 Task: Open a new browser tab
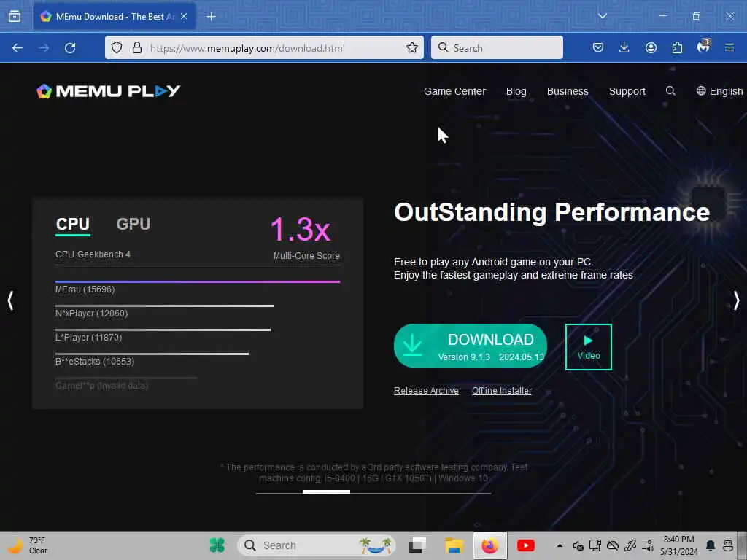(x=211, y=17)
